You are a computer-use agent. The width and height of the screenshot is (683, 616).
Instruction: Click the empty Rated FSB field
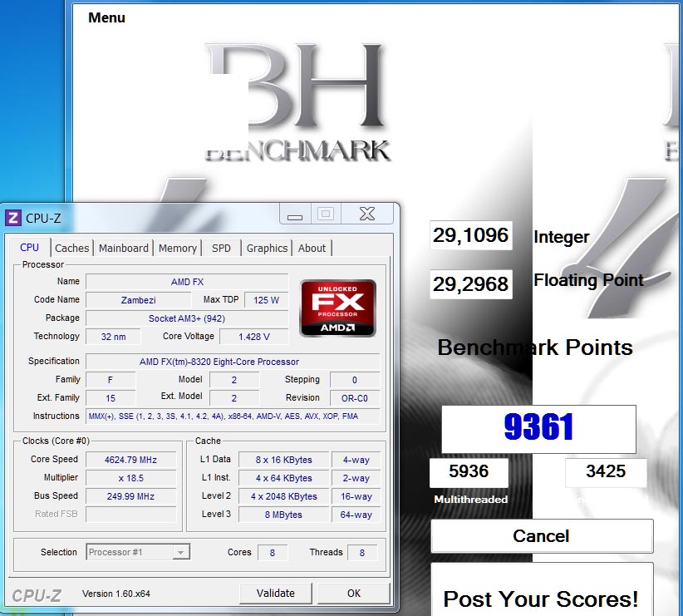tap(130, 515)
